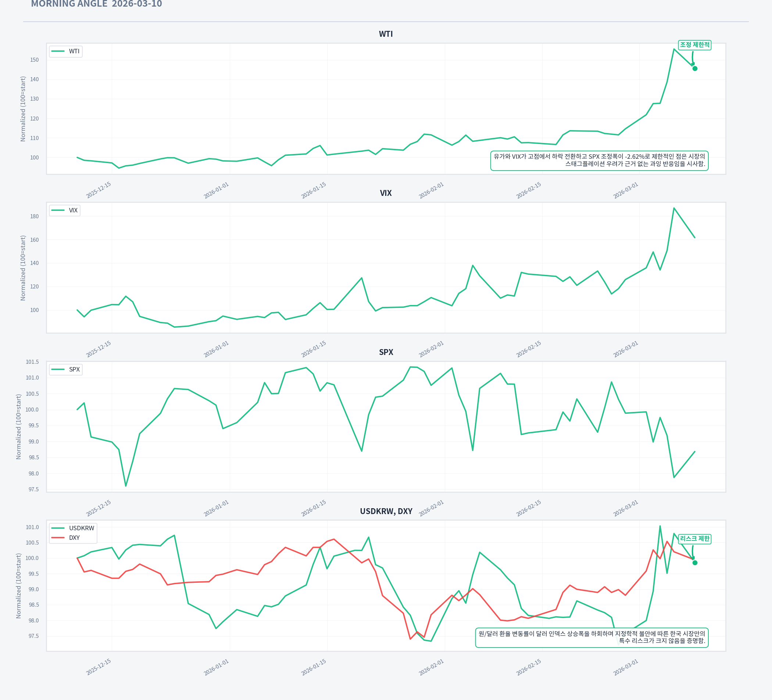Click the SPX chart title
The image size is (772, 700).
[386, 352]
